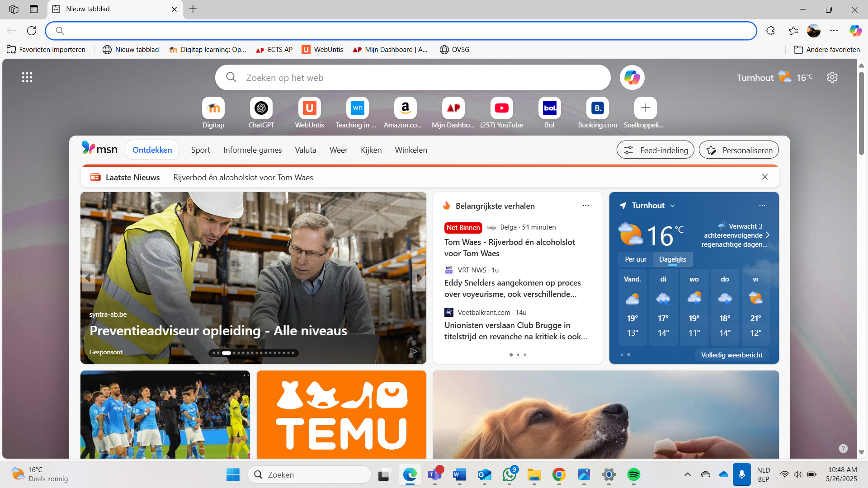Click the taskbar Zoeken search box

[310, 474]
